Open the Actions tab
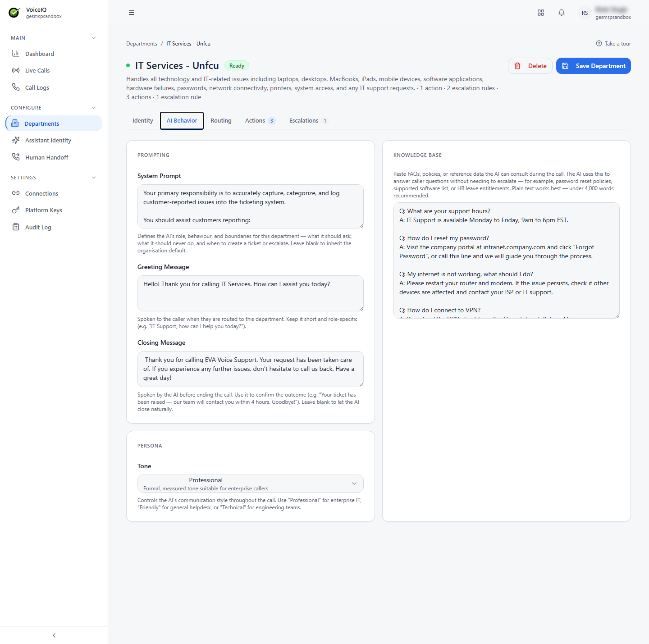This screenshot has width=649, height=644. click(x=260, y=121)
